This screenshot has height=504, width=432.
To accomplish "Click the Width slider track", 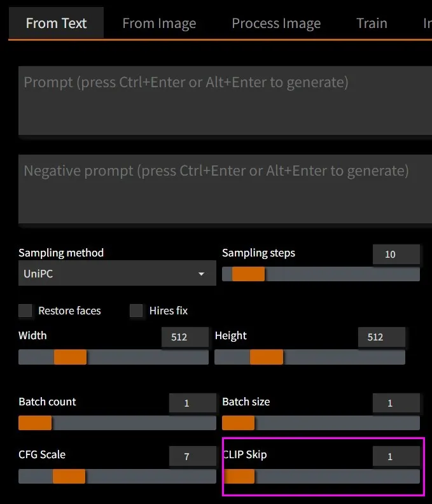I will tap(113, 357).
